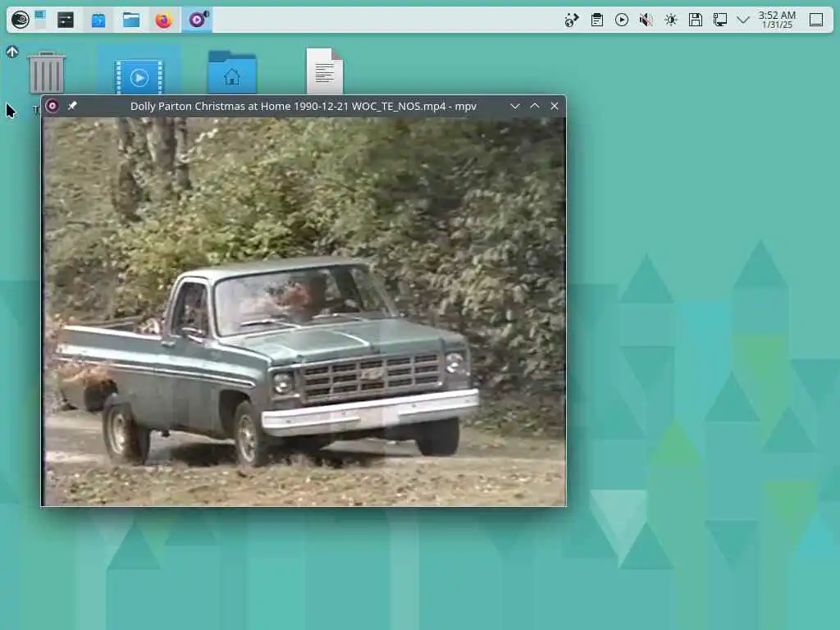Open the network globe tray icon
The width and height of the screenshot is (840, 630).
click(x=572, y=21)
